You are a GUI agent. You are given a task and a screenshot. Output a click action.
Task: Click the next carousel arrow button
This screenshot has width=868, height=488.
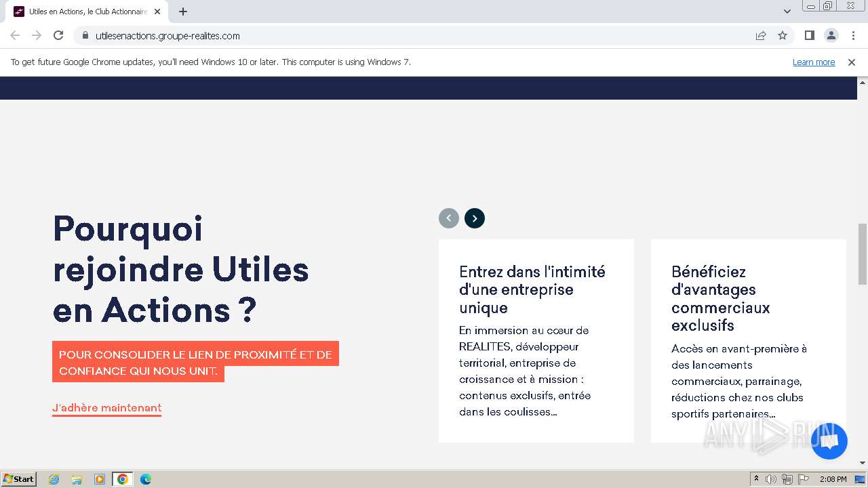click(x=475, y=218)
